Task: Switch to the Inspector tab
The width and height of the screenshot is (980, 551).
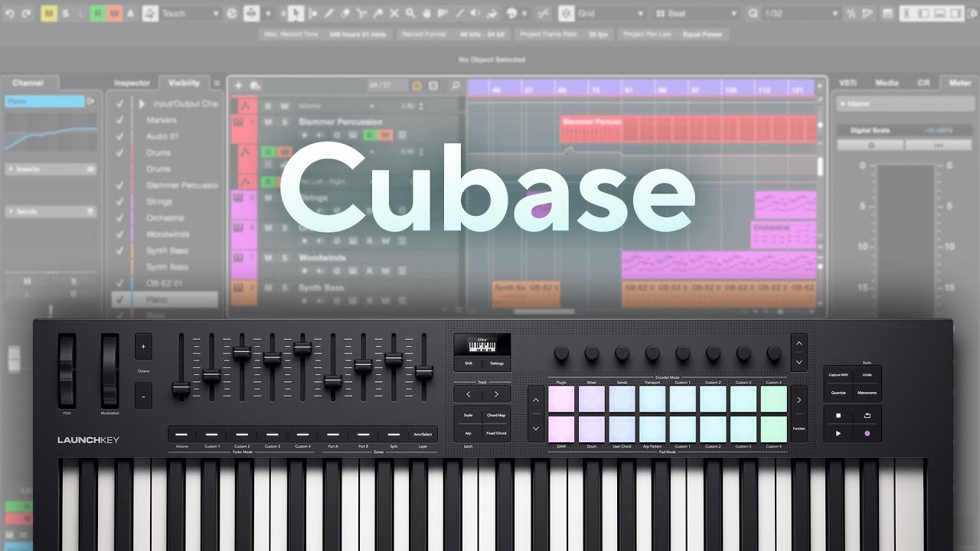Action: coord(132,83)
